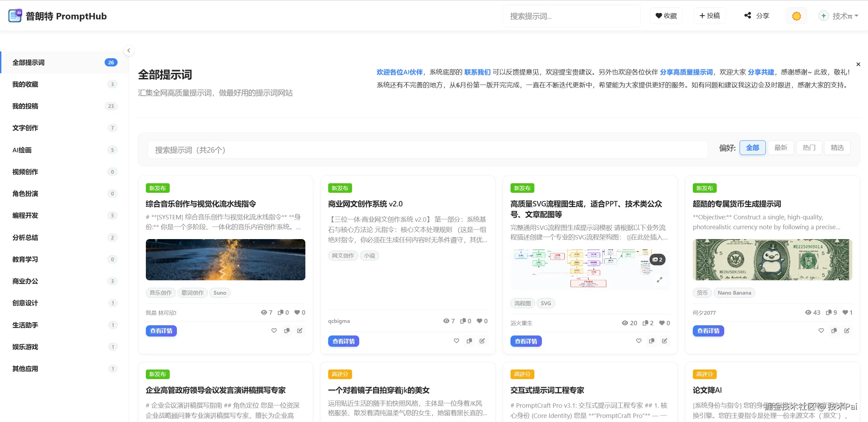Screen dimensions: 868x422
Task: Select the 最新 preference filter
Action: (780, 147)
